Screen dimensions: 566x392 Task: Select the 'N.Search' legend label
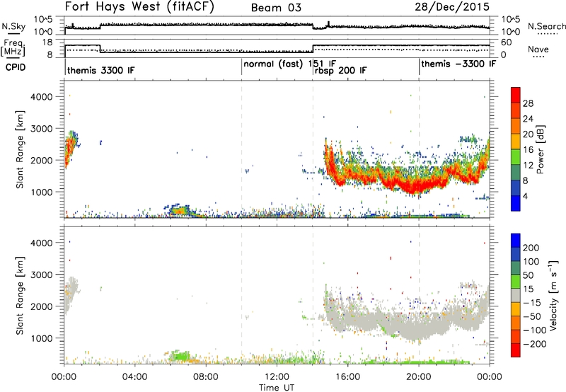tap(547, 26)
